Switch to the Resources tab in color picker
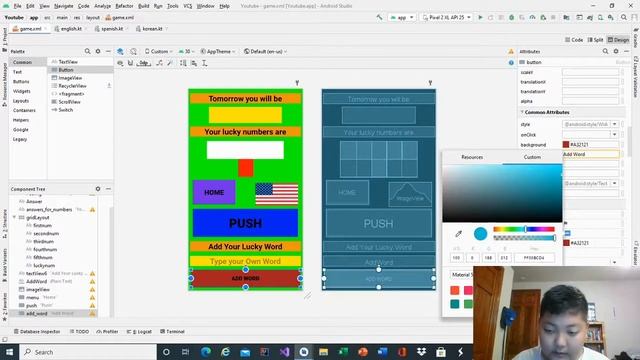 472,157
